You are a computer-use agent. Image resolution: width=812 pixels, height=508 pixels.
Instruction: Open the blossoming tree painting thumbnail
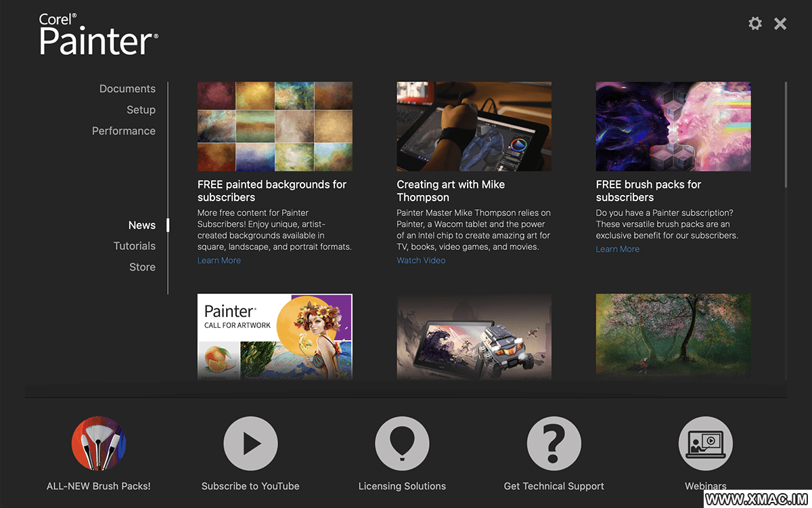[x=673, y=337]
